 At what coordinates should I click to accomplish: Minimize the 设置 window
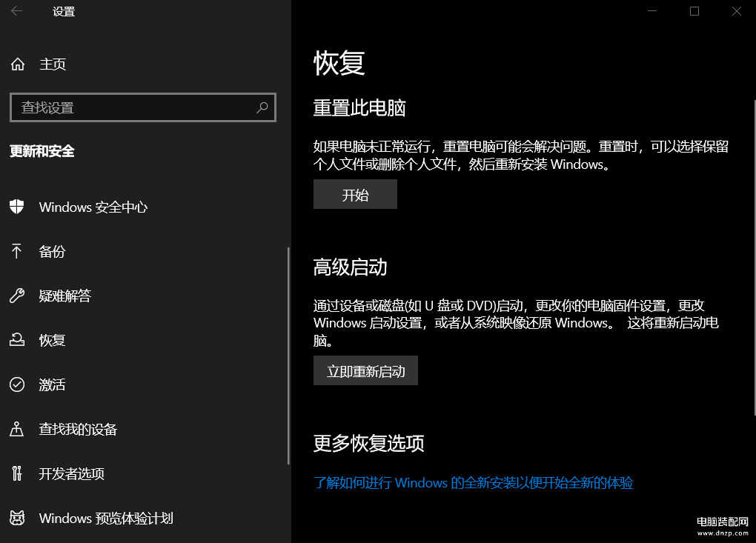pyautogui.click(x=652, y=11)
